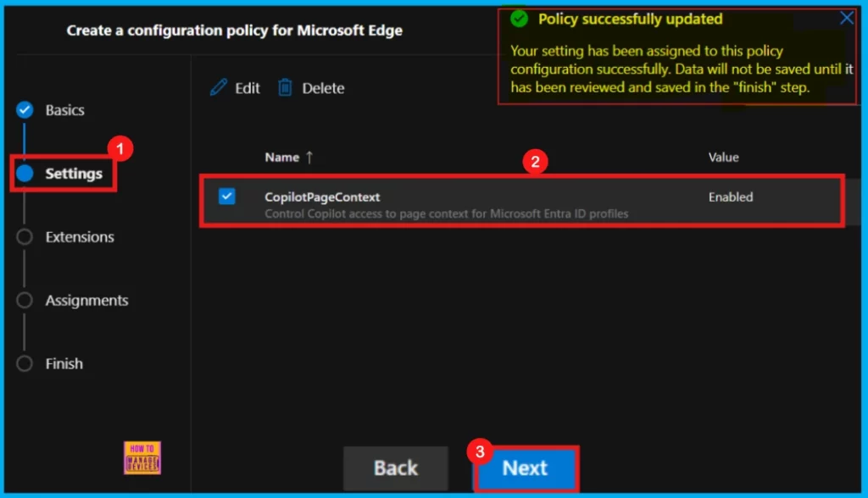Click the Edit label
The image size is (868, 498).
pyautogui.click(x=247, y=88)
